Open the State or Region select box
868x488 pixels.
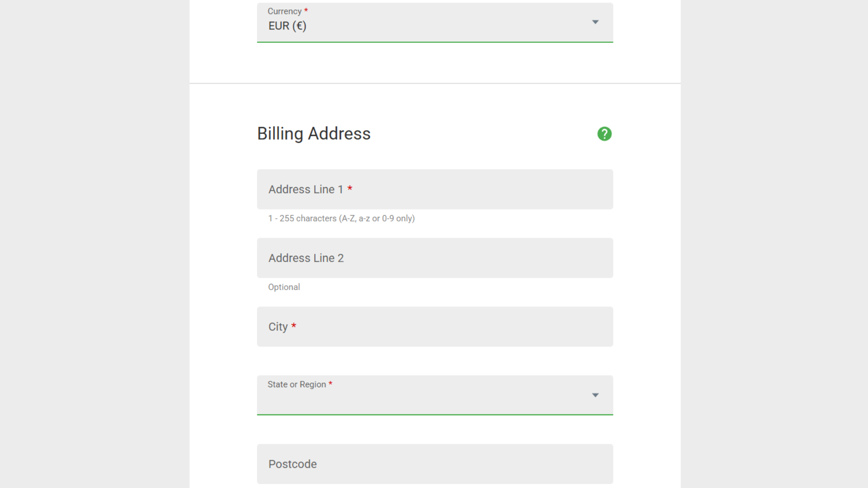click(435, 395)
